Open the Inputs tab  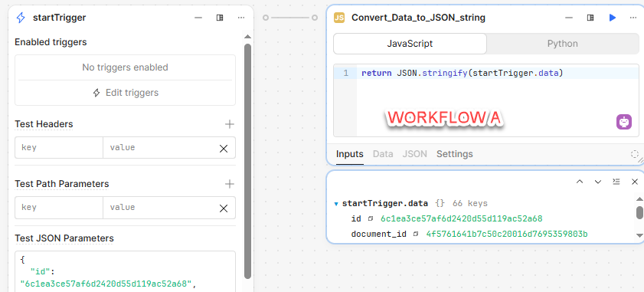coord(349,154)
